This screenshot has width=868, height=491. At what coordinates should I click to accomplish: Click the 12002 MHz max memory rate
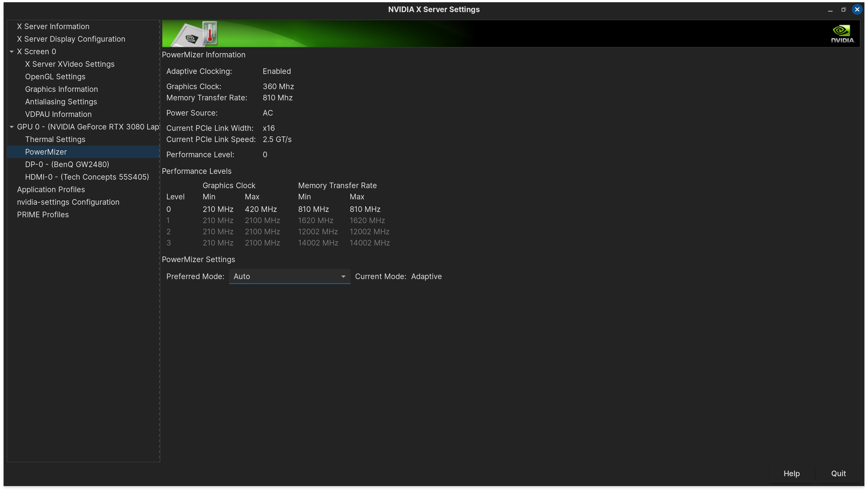pyautogui.click(x=369, y=231)
